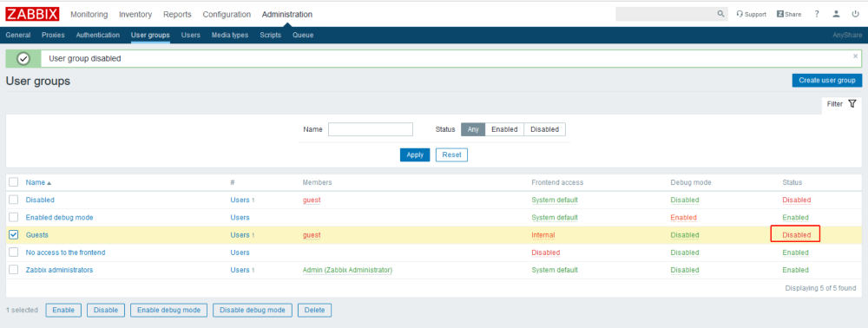This screenshot has width=868, height=328.
Task: Go to the General submenu
Action: click(17, 35)
